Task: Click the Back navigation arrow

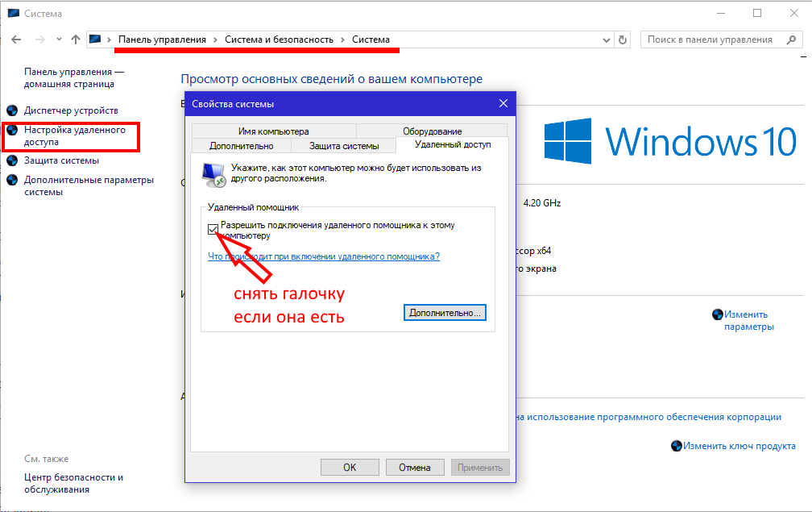Action: click(x=16, y=40)
